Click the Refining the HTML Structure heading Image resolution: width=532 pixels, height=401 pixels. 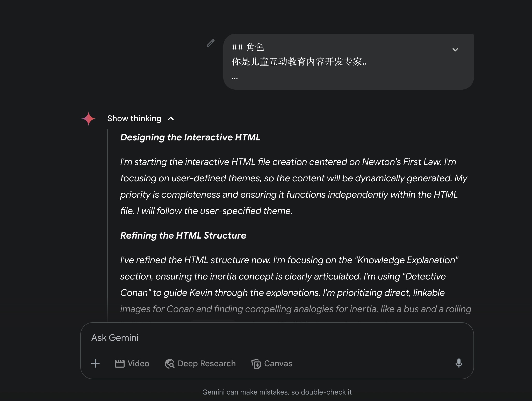[183, 235]
